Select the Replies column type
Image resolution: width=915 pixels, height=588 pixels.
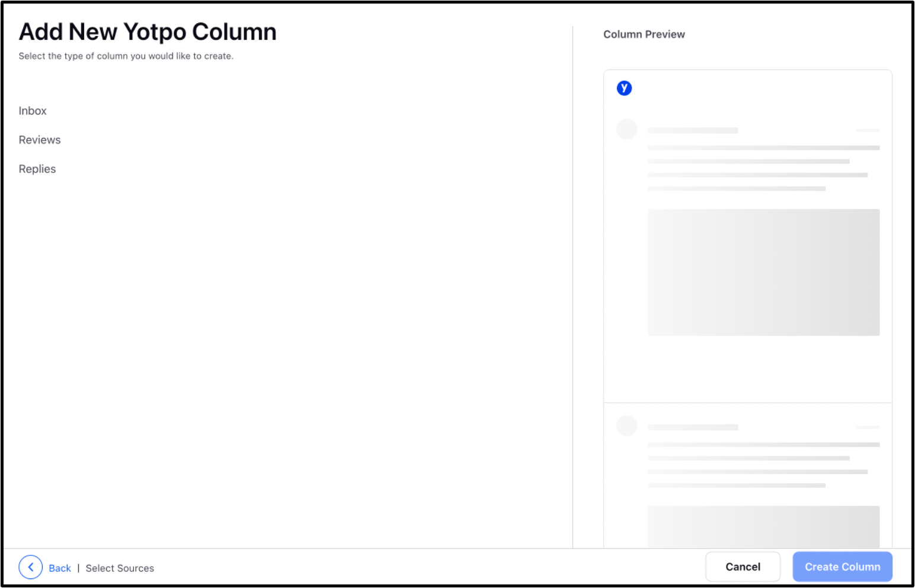click(37, 169)
